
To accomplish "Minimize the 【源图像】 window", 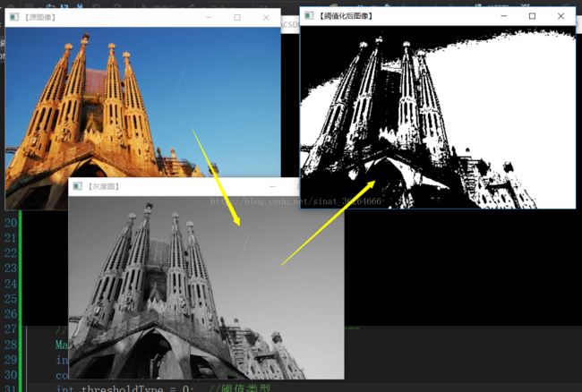I will 209,17.
